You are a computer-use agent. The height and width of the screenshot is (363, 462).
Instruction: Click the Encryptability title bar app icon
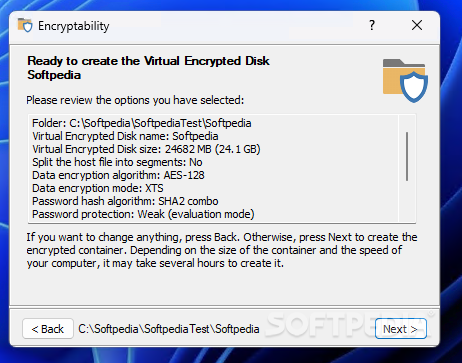tap(25, 25)
